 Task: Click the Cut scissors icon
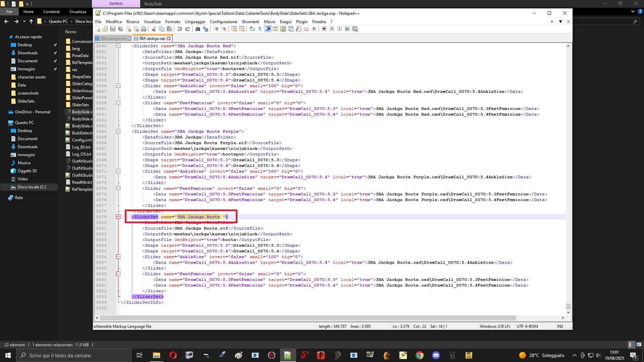click(x=154, y=29)
